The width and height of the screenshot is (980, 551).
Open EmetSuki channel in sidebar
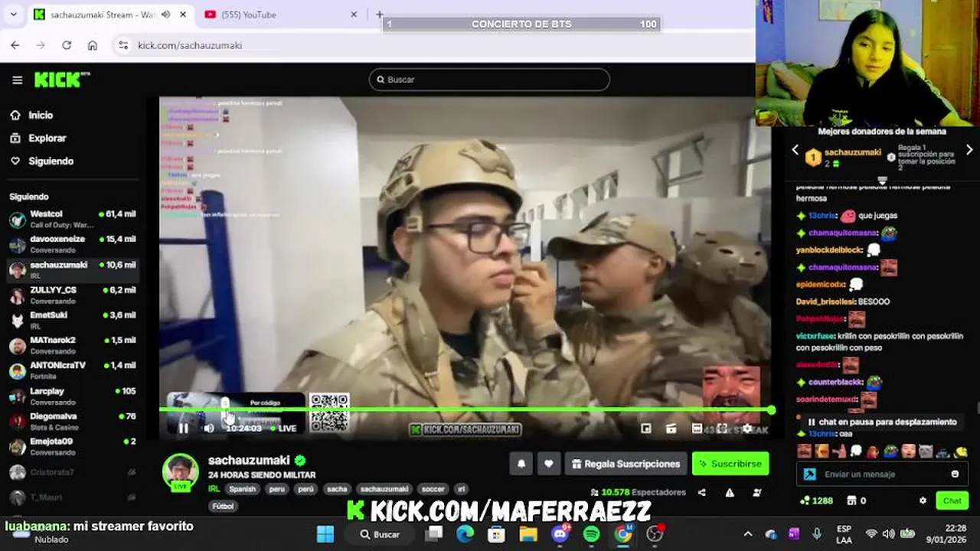[x=73, y=320]
